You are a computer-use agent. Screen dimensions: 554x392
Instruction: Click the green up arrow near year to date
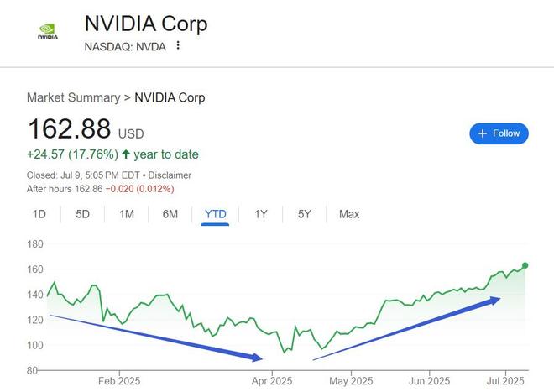[x=126, y=154]
